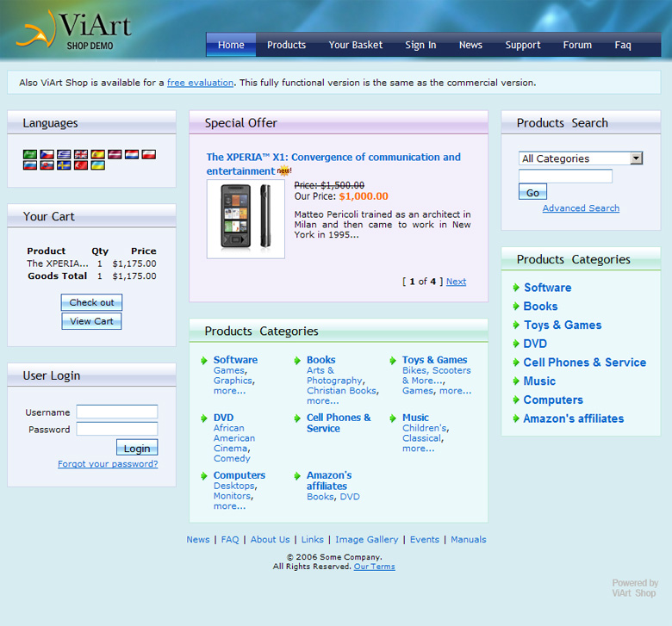Switch language with the Ukrainian flag
672x626 pixels.
pos(97,165)
